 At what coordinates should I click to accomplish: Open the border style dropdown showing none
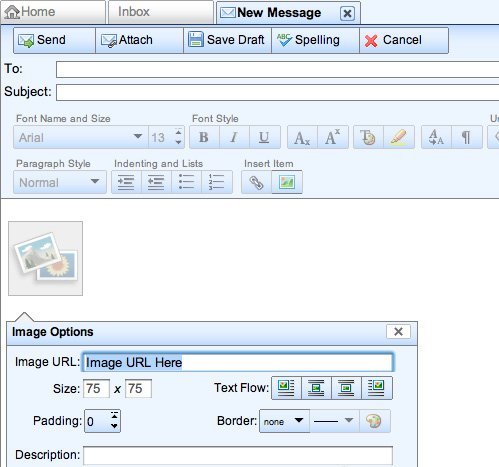(x=284, y=421)
